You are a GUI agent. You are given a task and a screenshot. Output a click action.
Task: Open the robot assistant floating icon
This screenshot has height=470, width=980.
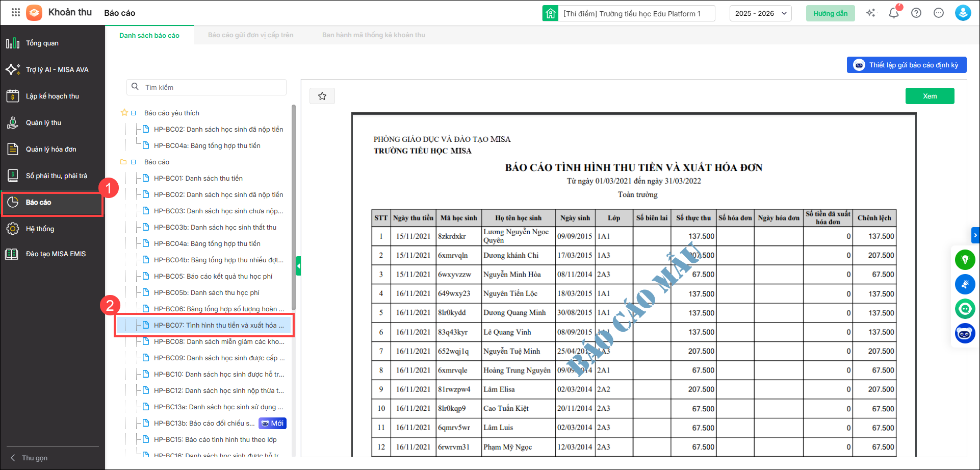click(x=965, y=334)
